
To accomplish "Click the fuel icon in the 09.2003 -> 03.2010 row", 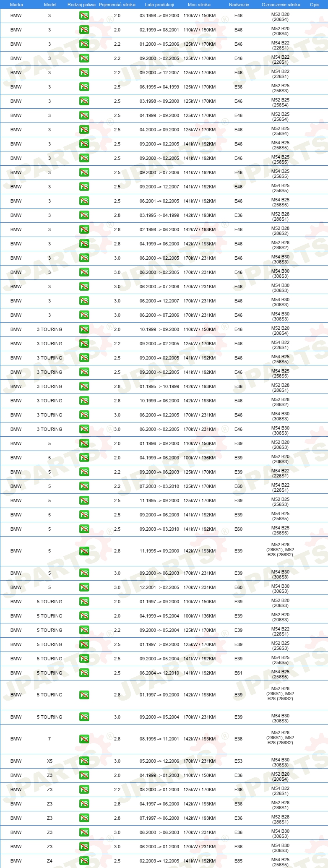I will (84, 529).
